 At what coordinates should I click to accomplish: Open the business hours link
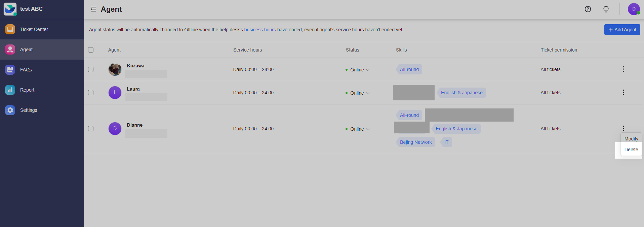click(x=260, y=30)
